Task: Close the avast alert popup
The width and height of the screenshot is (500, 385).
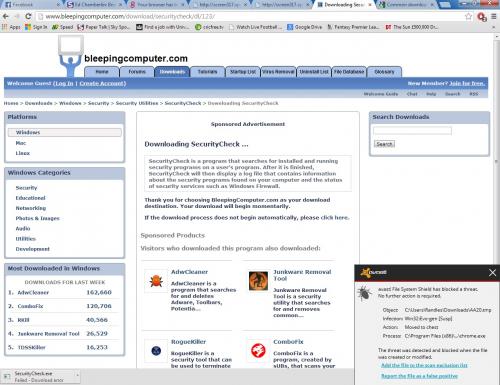Action: [x=492, y=273]
